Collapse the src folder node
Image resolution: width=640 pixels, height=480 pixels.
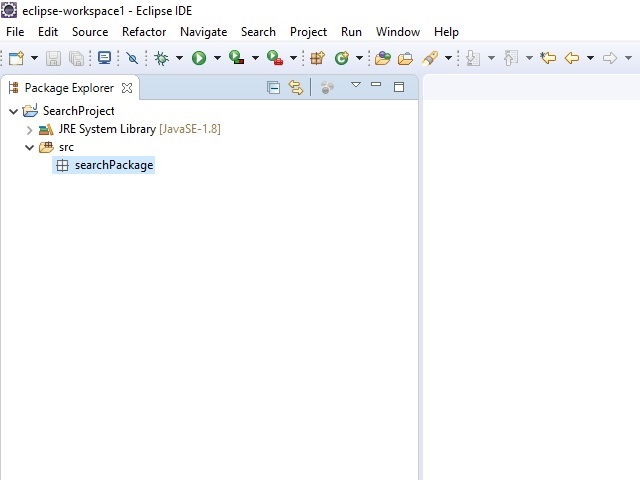(x=29, y=147)
